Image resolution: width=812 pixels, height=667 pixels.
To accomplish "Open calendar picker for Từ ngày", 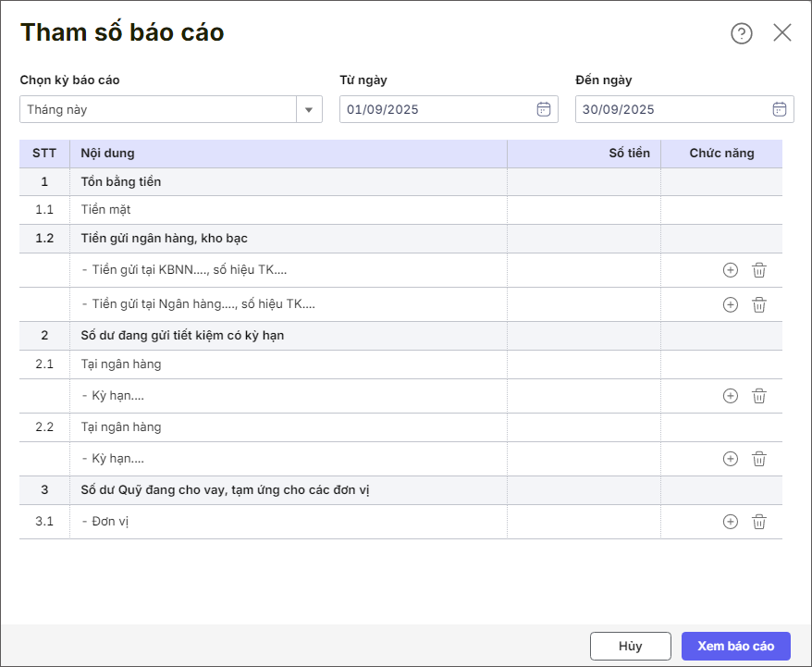I will (x=544, y=109).
